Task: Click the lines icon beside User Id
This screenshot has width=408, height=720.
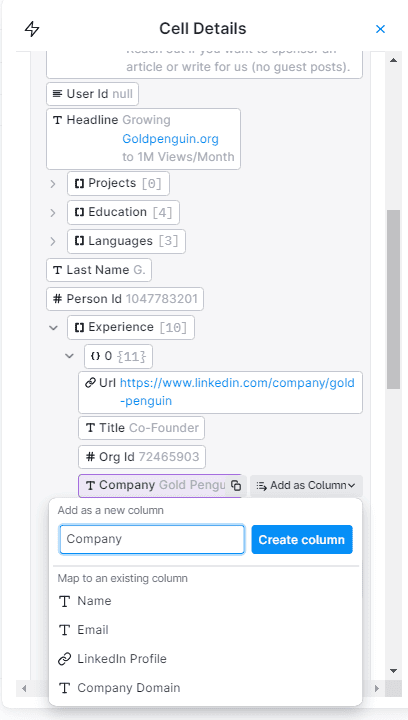Action: point(57,94)
